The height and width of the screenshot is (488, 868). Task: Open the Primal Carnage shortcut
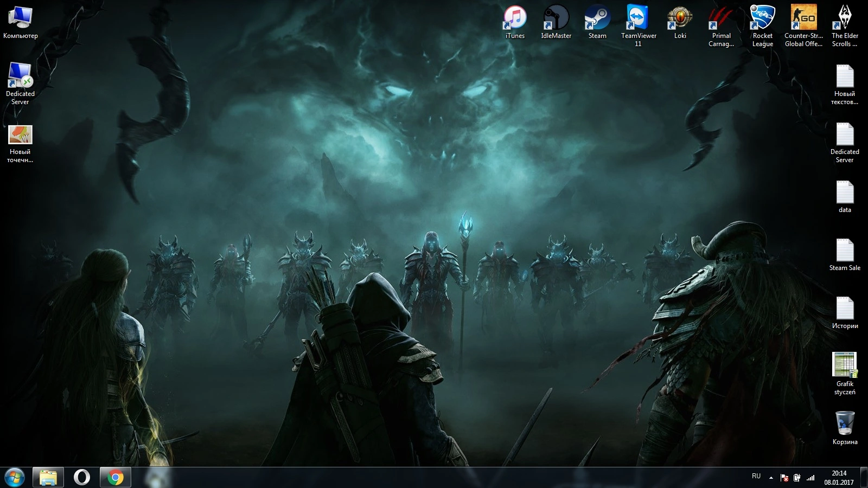coord(721,26)
